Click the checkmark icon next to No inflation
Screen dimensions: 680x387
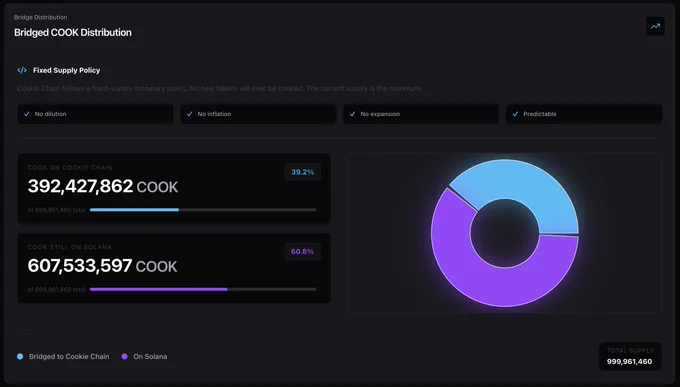[x=190, y=114]
